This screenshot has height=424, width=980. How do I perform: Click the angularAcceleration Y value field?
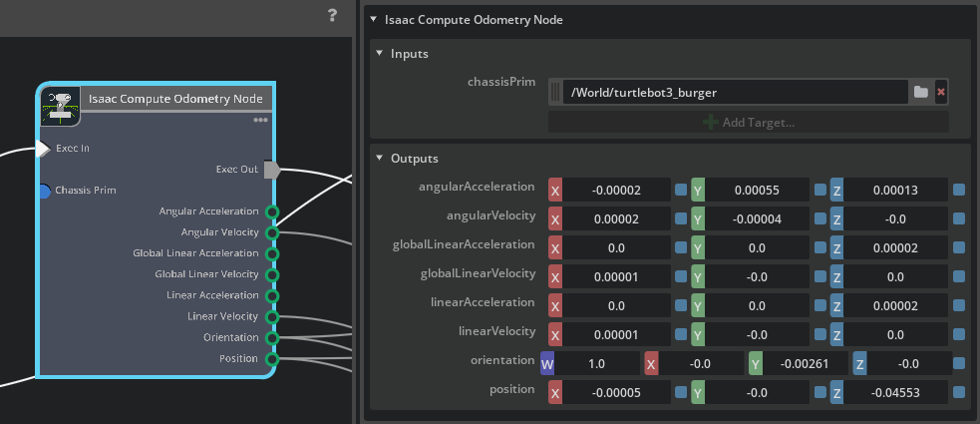757,191
